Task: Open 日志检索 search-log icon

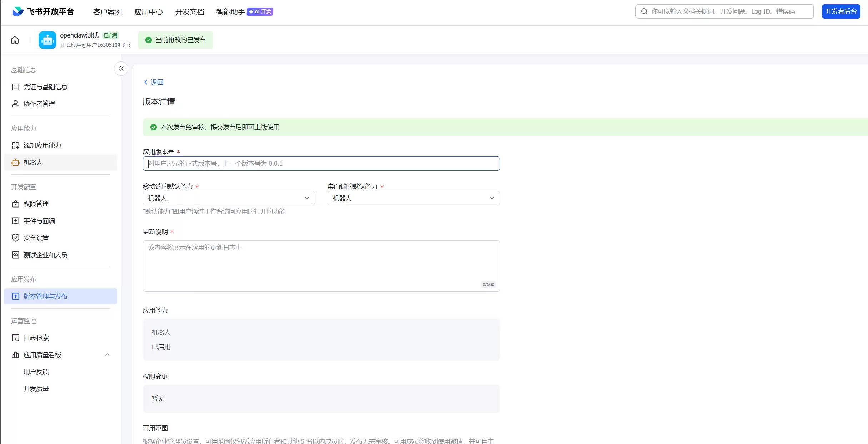Action: [15, 338]
